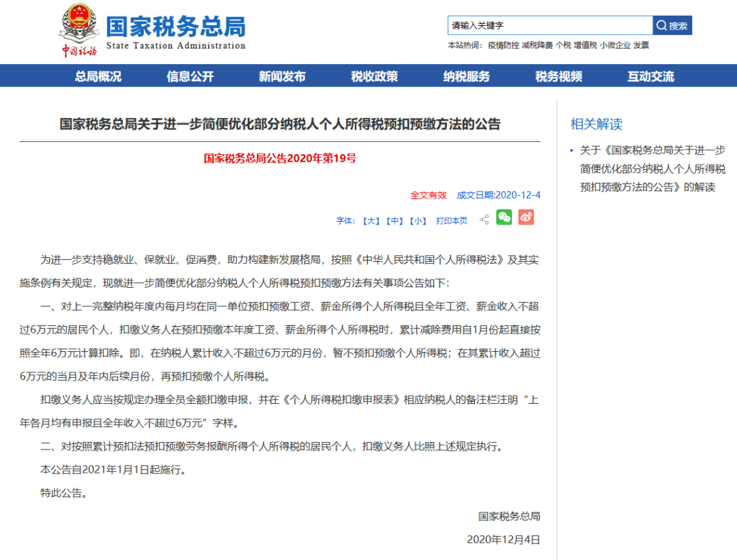The image size is (737, 560).
Task: Share the article via WeChat icon
Action: tap(504, 217)
